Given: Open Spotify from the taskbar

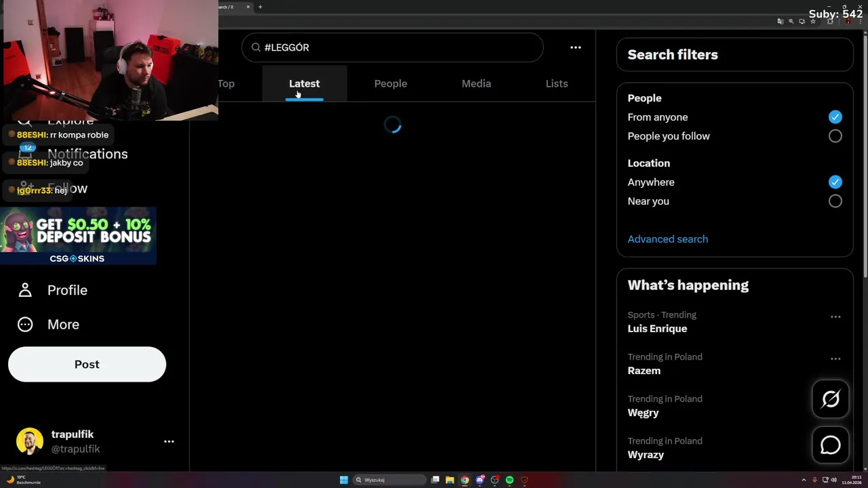Looking at the screenshot, I should (509, 480).
